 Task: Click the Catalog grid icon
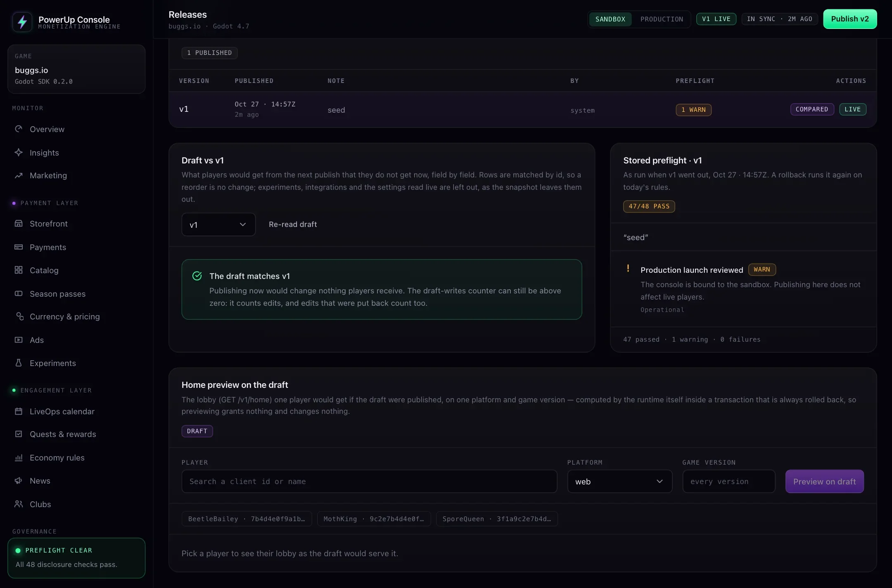19,270
